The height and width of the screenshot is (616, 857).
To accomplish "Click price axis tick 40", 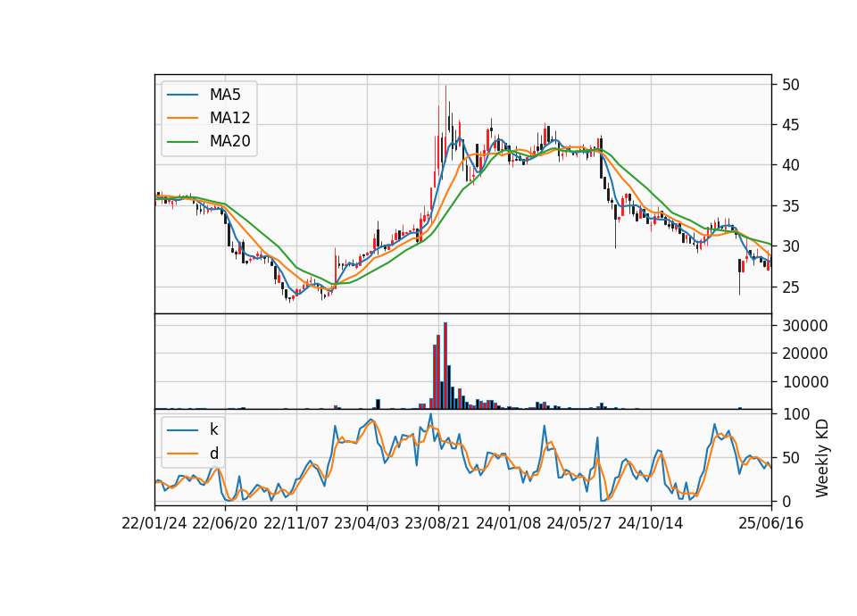I will coord(791,166).
